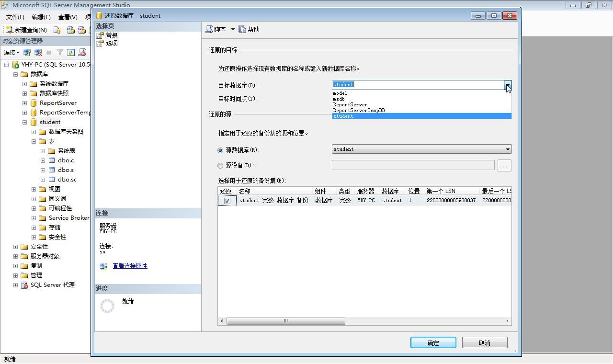The image size is (613, 364).
Task: Click the 取消 button
Action: coord(485,343)
